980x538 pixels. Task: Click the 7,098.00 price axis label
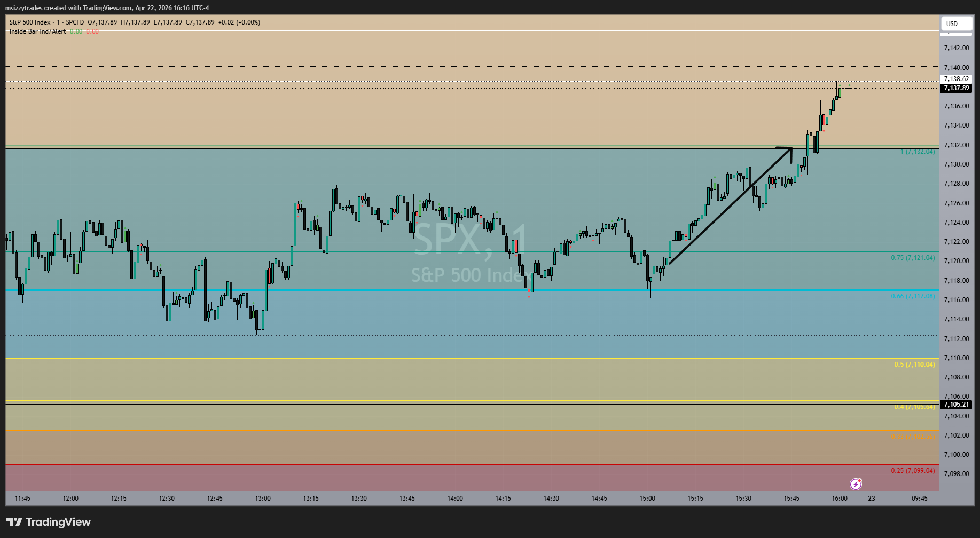(957, 474)
